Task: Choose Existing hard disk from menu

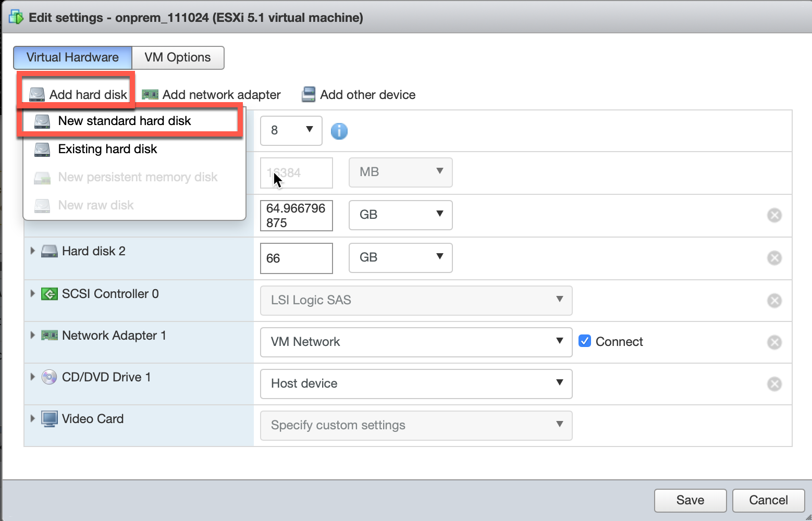Action: (134, 149)
